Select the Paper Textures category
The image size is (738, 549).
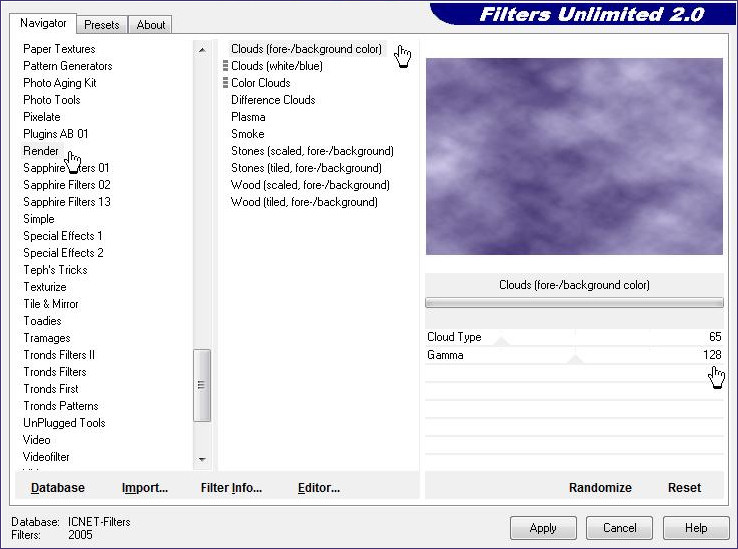coord(59,49)
